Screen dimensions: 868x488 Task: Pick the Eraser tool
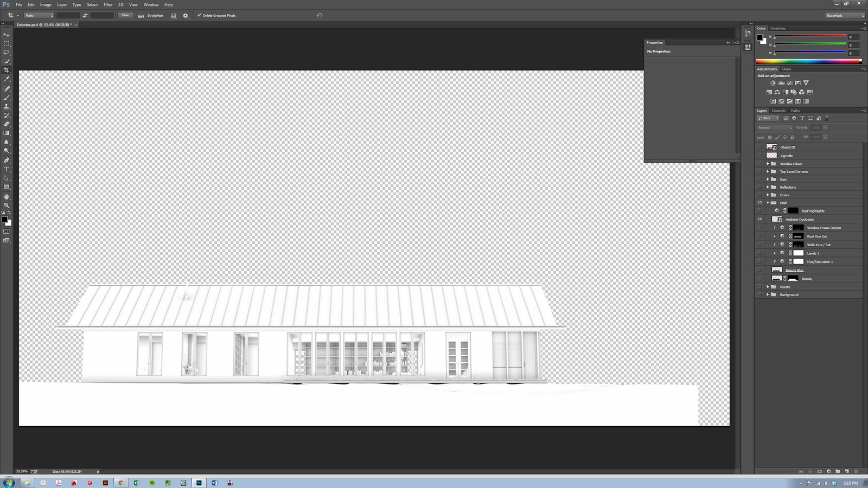[7, 124]
